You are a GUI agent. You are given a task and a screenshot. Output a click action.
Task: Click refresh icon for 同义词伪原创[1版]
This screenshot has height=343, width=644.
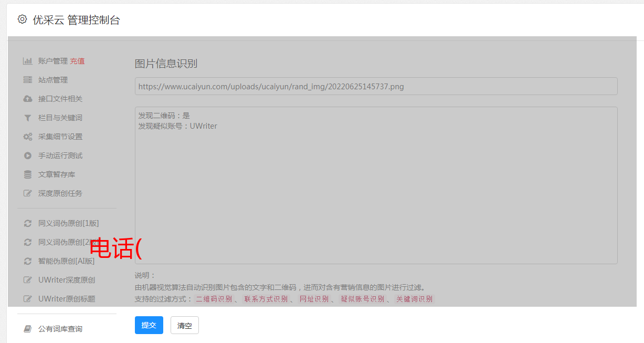coord(28,223)
